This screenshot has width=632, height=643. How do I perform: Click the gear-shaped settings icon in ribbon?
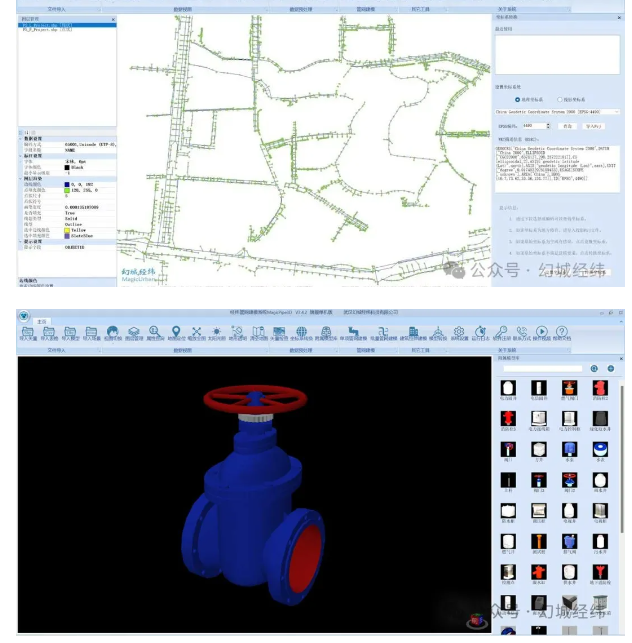tap(458, 331)
